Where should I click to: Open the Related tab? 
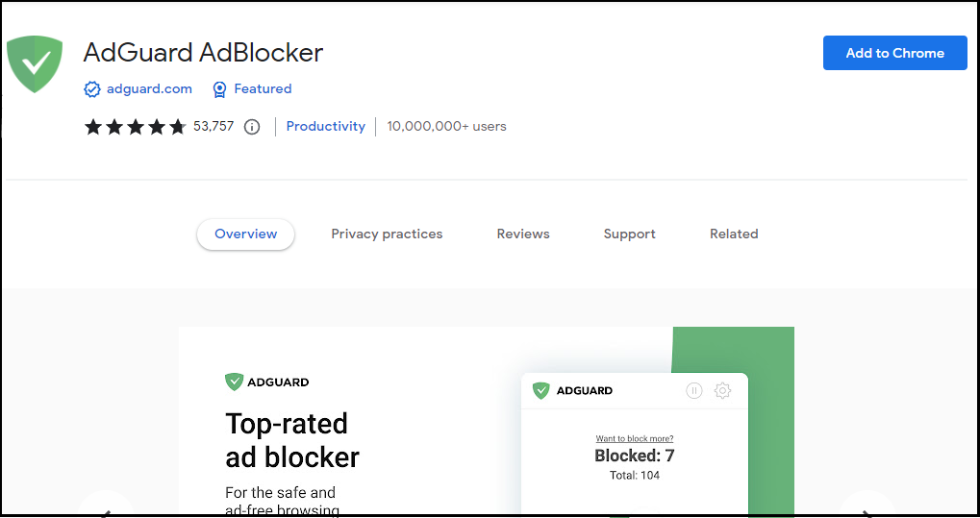734,234
